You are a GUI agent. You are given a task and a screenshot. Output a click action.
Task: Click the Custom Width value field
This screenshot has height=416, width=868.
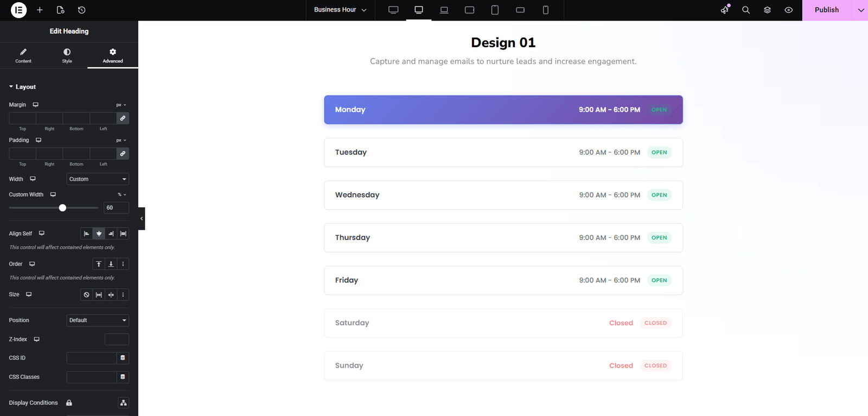[116, 207]
